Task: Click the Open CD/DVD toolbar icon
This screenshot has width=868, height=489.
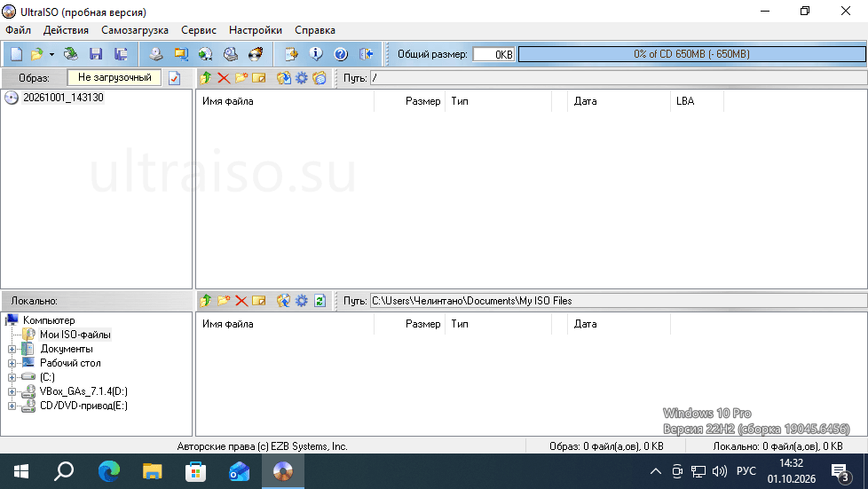Action: pyautogui.click(x=70, y=54)
